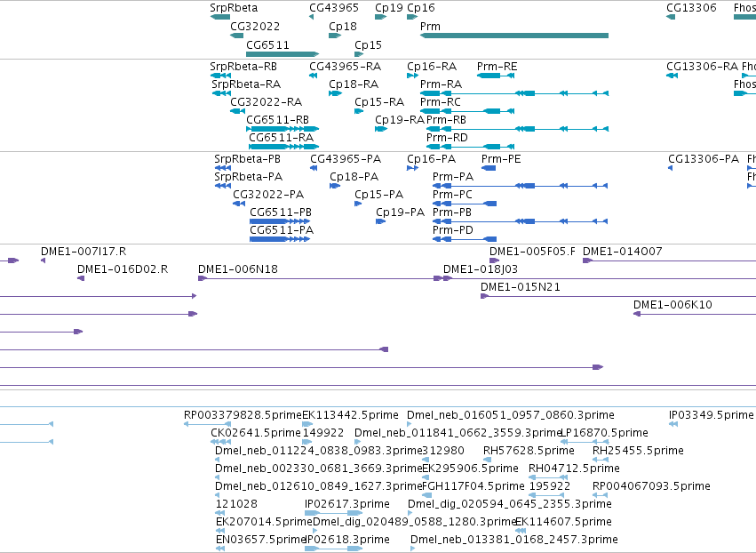Image resolution: width=756 pixels, height=553 pixels.
Task: Select EST RP004067093.5prime
Action: point(651,486)
